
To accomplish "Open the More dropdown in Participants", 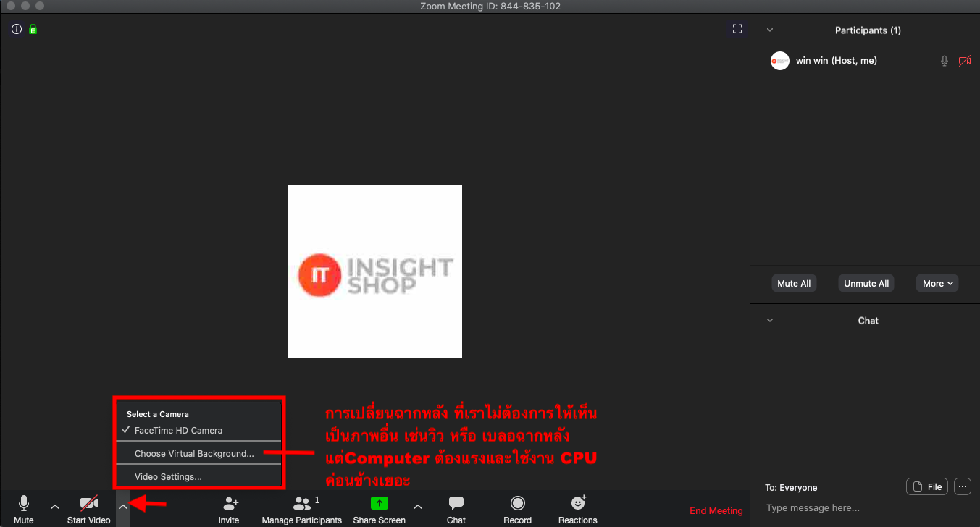I will click(x=937, y=283).
